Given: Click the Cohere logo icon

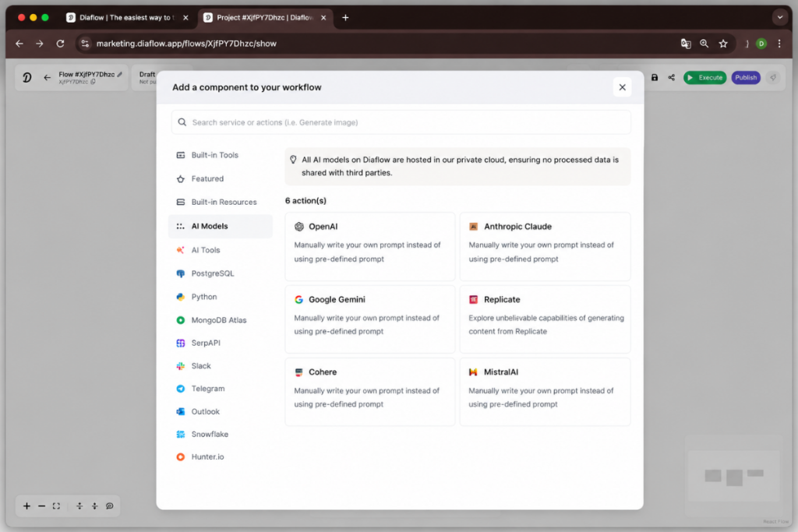Looking at the screenshot, I should point(298,372).
